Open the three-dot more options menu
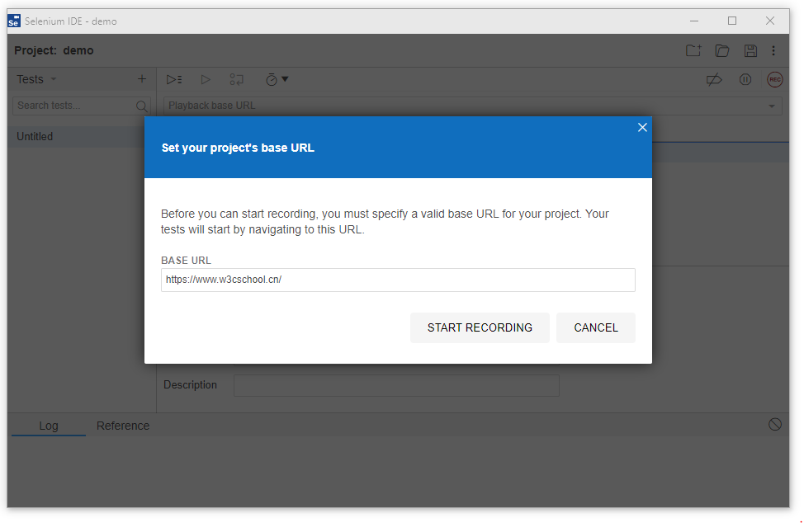This screenshot has height=532, width=804. 773,50
